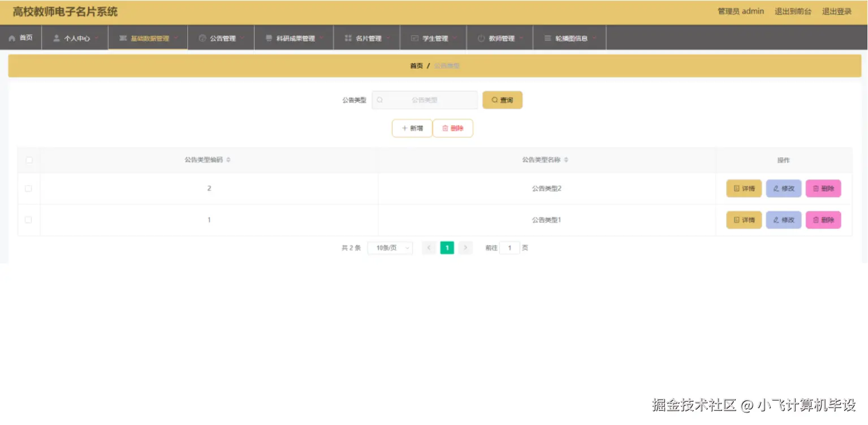Click 管理员 admin user label
Viewport: 868px width, 425px height.
[741, 11]
